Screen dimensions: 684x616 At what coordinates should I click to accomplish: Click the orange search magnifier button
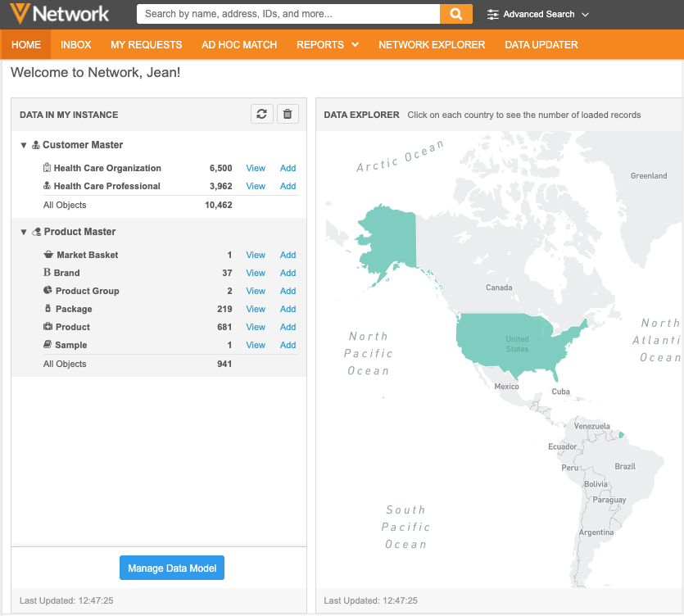pyautogui.click(x=455, y=14)
